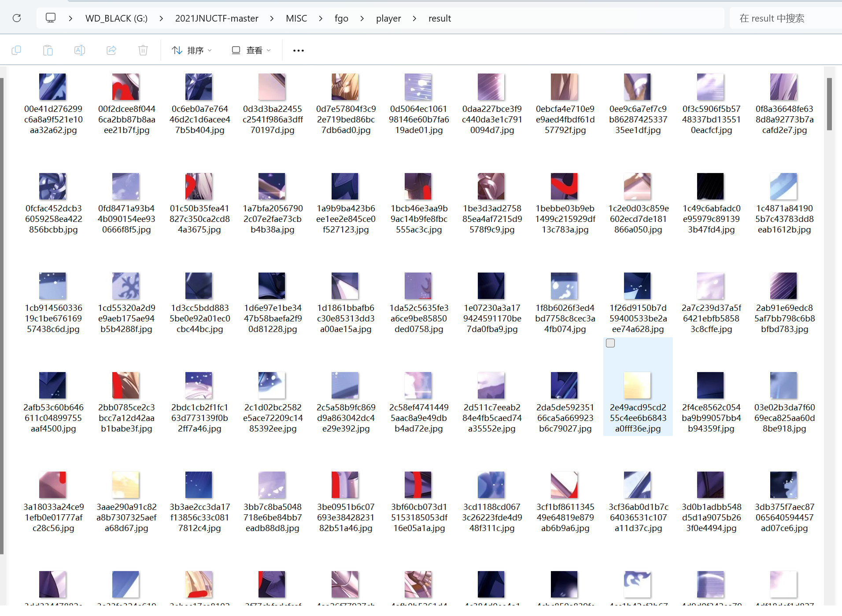Click the Delete trash icon
Viewport: 842px width, 616px height.
click(x=143, y=50)
